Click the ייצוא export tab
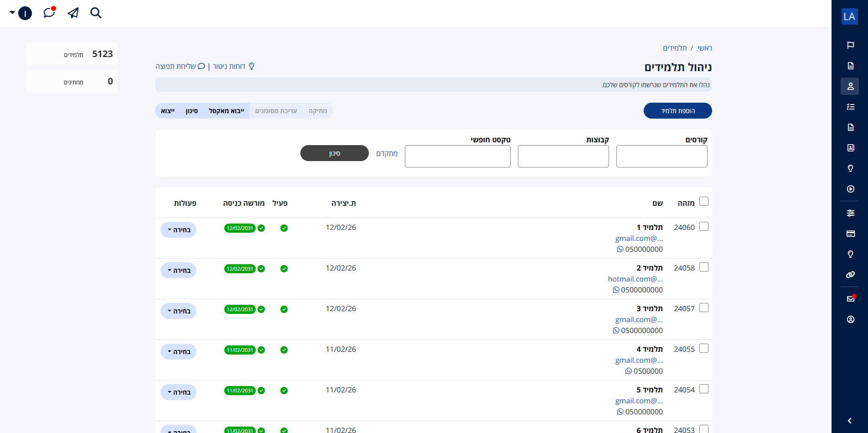 (168, 111)
